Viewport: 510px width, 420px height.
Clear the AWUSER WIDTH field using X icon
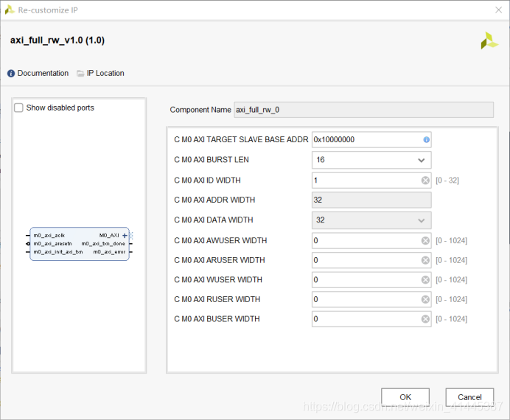coord(425,240)
